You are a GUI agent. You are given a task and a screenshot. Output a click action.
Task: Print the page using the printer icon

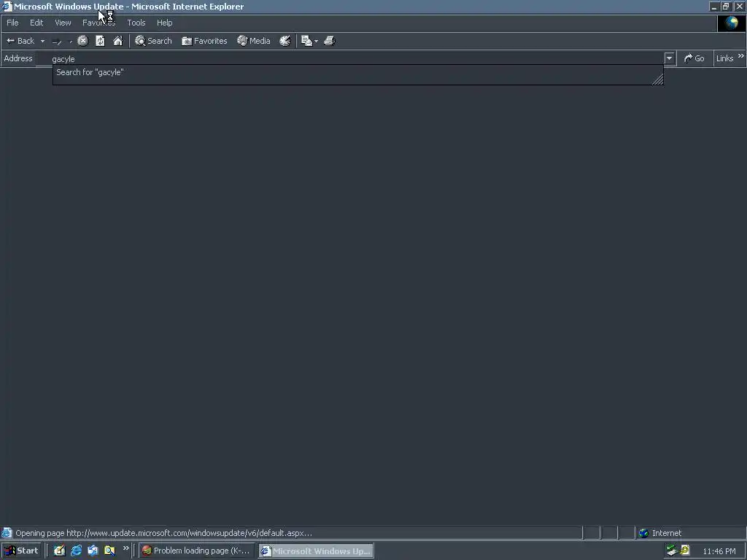pos(330,41)
